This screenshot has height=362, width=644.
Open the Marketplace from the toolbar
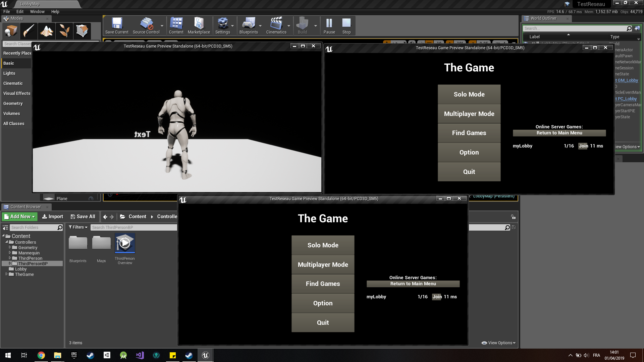(x=199, y=25)
